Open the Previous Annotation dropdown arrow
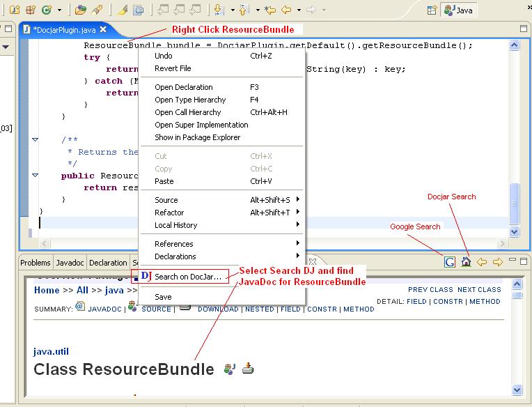 coord(258,10)
